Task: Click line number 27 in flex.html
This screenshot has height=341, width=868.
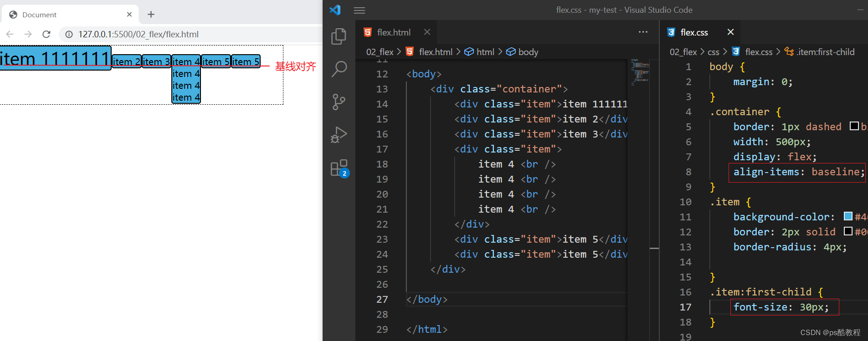Action: click(x=382, y=299)
